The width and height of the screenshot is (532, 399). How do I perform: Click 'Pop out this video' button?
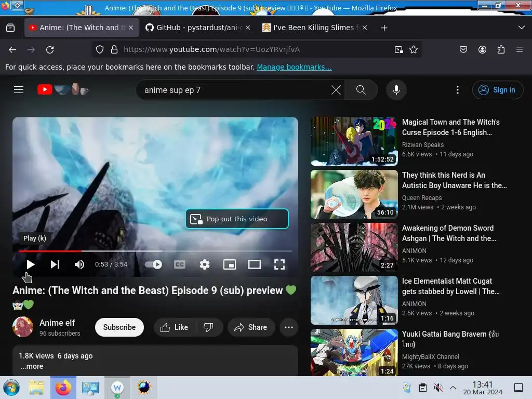click(x=237, y=219)
